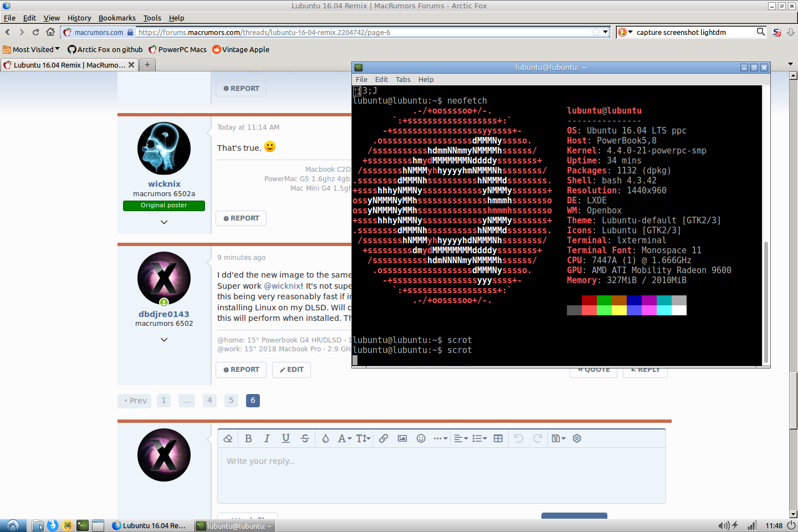Open list type dropdown in editor
Viewport: 798px width, 532px height.
point(479,438)
